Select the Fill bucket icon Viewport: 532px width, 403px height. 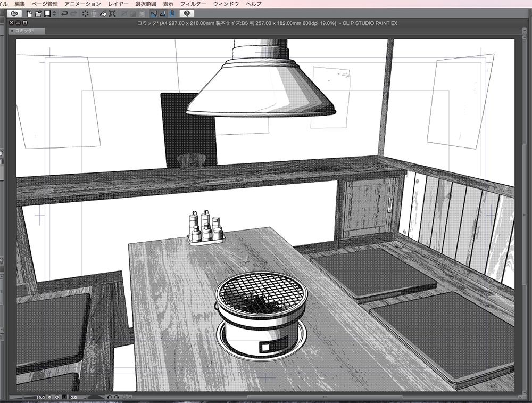[x=103, y=14]
